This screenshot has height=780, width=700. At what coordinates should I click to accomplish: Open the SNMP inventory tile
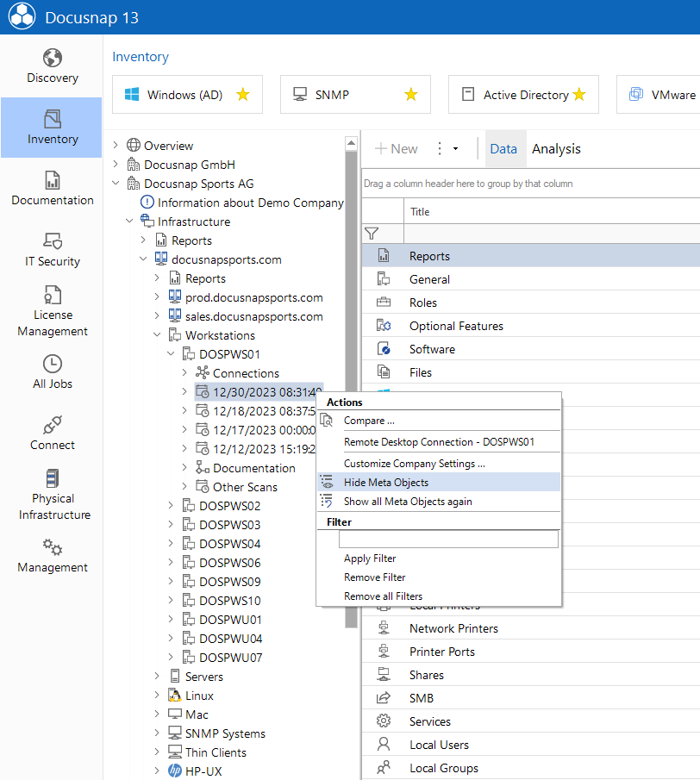coord(355,95)
